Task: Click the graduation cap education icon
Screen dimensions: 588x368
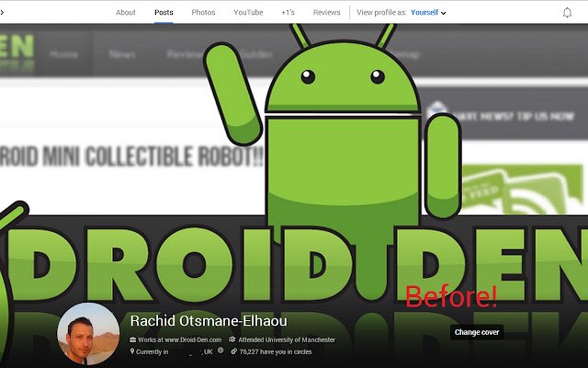Action: tap(232, 339)
